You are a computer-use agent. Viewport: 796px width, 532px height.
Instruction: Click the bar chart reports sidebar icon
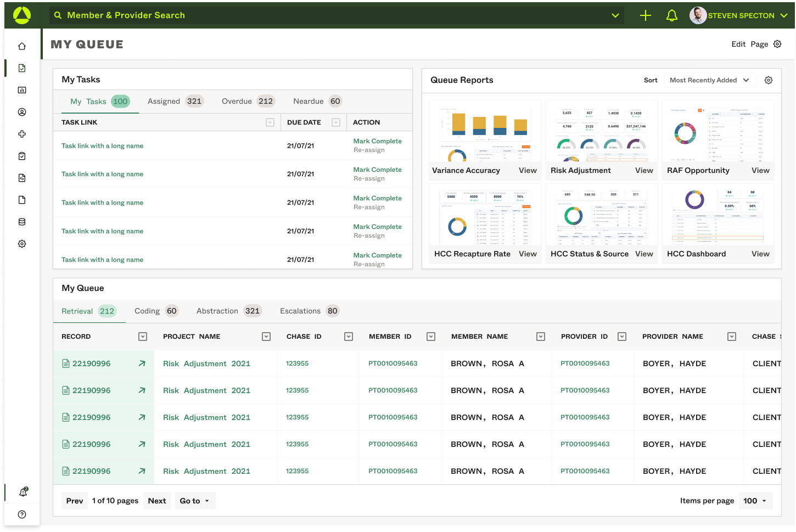(x=22, y=90)
